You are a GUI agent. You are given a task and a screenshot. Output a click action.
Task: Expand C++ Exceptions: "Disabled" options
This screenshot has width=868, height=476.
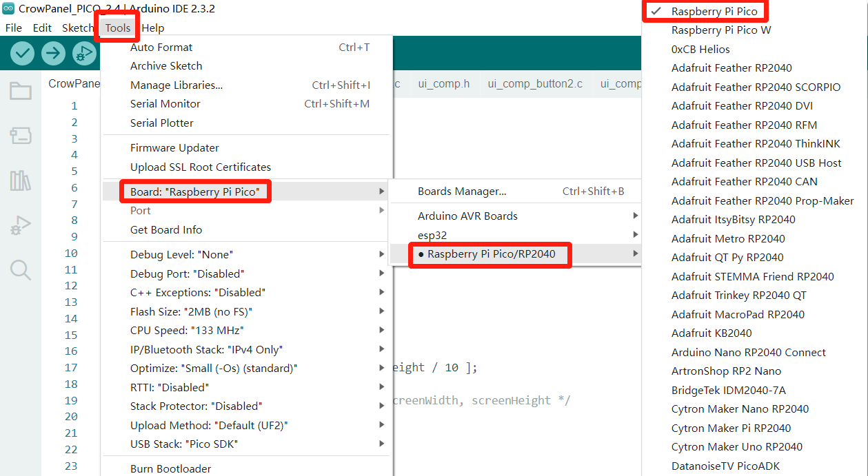pos(248,293)
